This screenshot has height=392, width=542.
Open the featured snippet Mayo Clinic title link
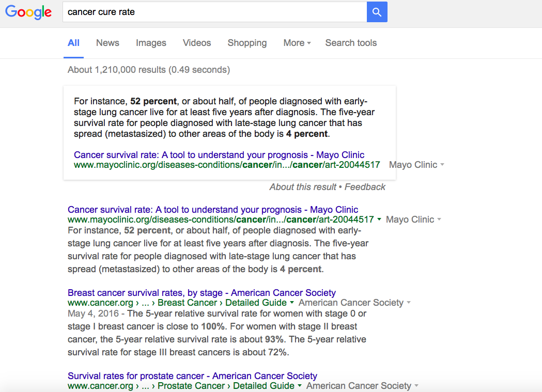tap(219, 155)
